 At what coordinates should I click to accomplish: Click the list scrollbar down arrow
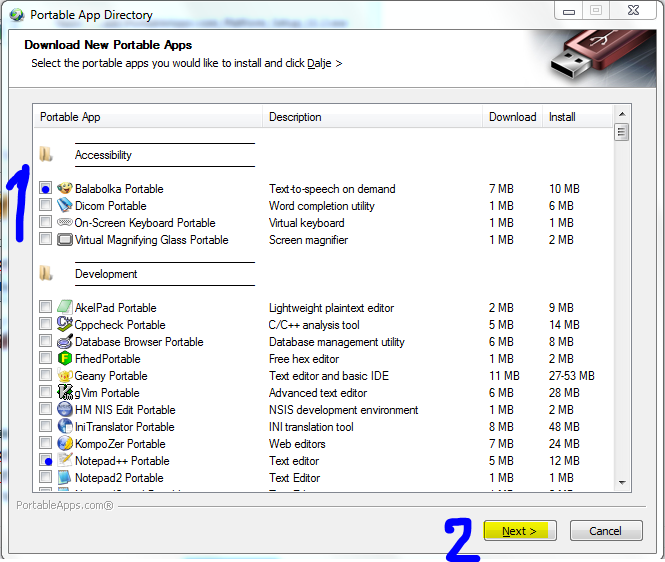[622, 482]
